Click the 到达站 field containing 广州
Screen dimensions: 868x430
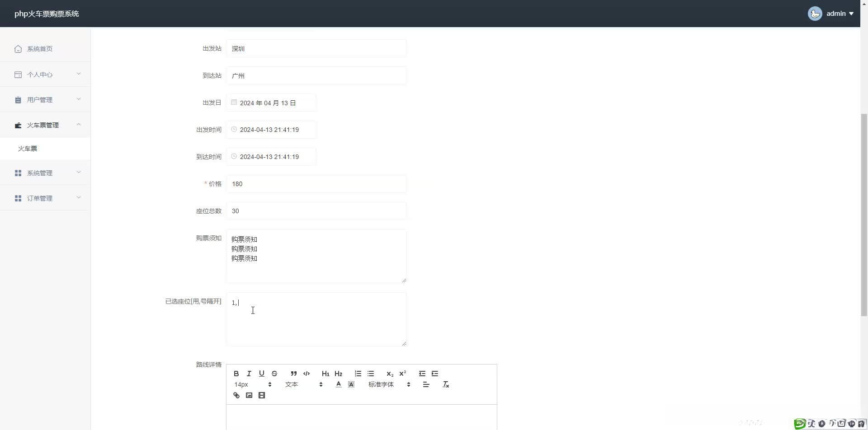pyautogui.click(x=316, y=75)
